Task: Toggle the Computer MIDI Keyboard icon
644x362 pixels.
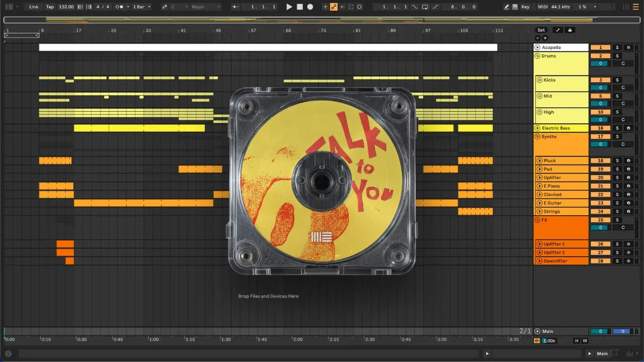Action: coord(515,7)
